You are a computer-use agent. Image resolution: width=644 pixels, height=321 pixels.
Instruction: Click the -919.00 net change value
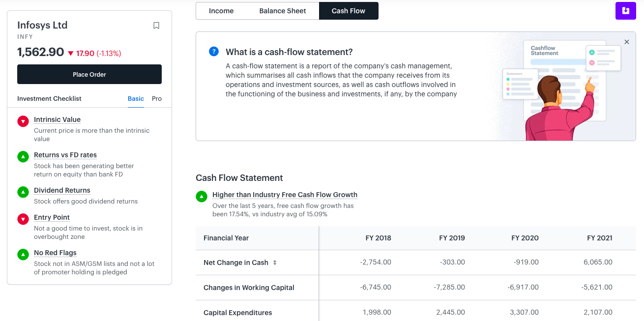(x=526, y=262)
